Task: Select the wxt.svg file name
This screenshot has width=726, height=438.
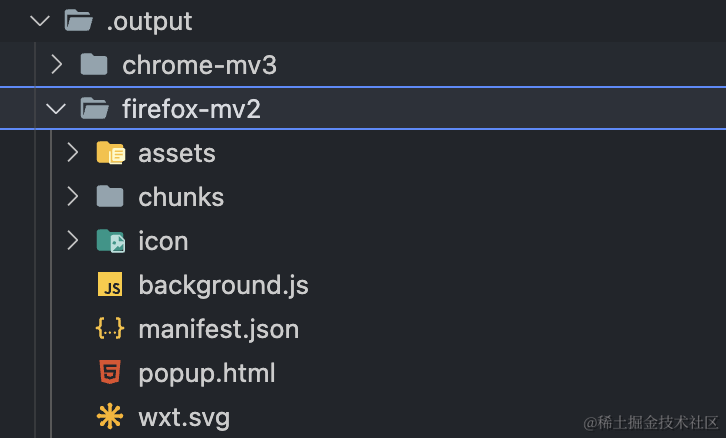Action: pyautogui.click(x=184, y=417)
